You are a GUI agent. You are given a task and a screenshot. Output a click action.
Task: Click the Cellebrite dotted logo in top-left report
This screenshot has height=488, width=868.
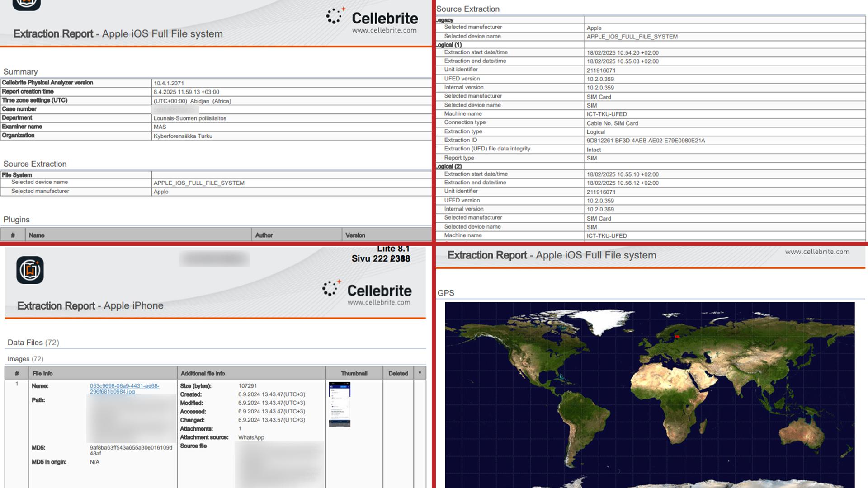point(335,16)
